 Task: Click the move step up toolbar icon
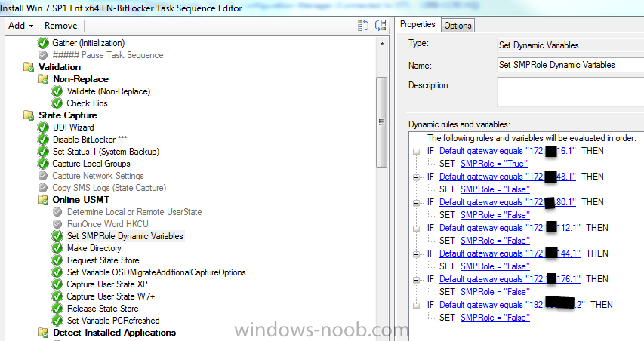[x=363, y=26]
